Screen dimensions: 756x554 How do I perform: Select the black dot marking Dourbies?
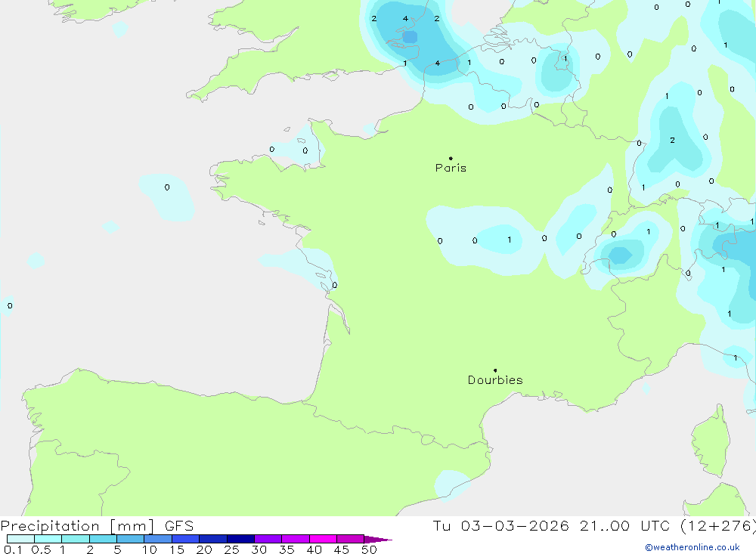point(495,370)
